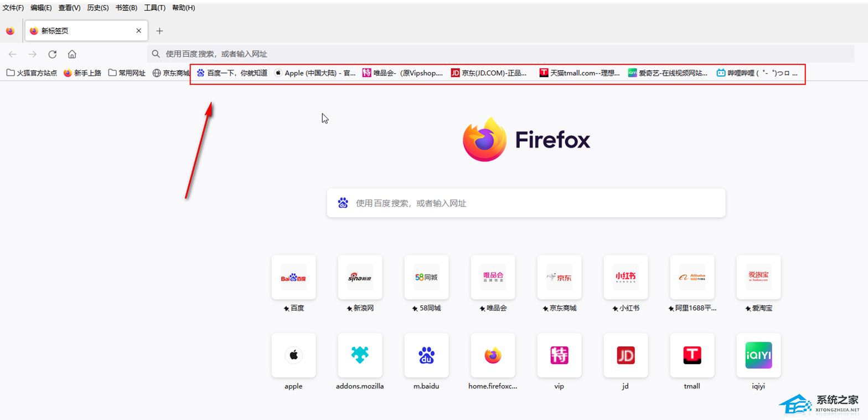Open the 工具(T) menu
Viewport: 868px width, 420px height.
pyautogui.click(x=154, y=8)
